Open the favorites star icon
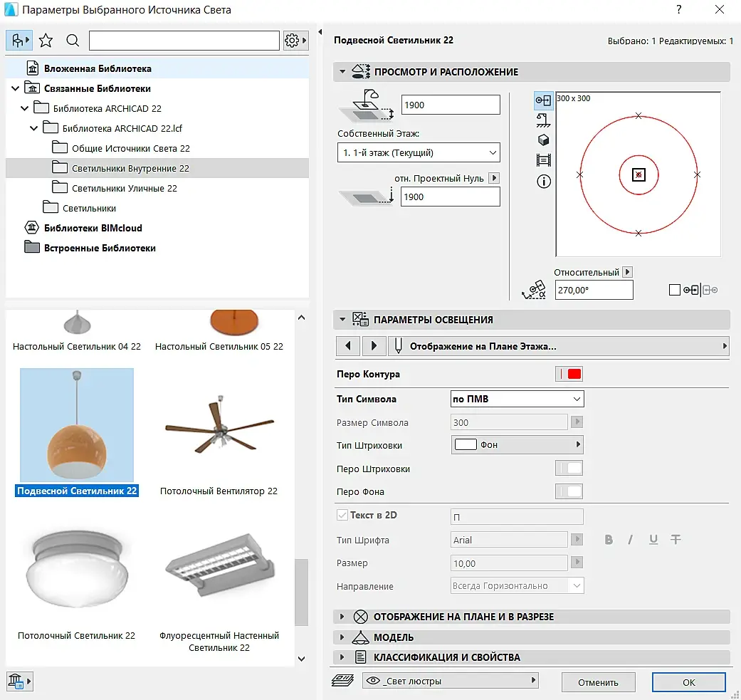 coord(46,41)
